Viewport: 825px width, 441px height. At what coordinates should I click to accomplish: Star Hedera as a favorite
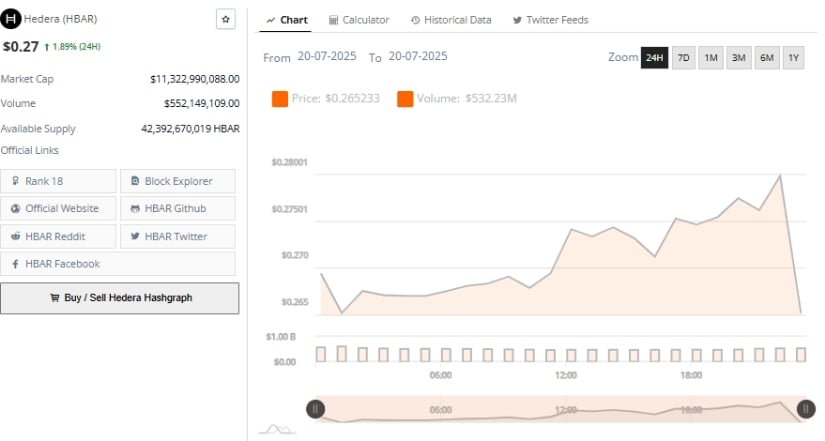226,19
